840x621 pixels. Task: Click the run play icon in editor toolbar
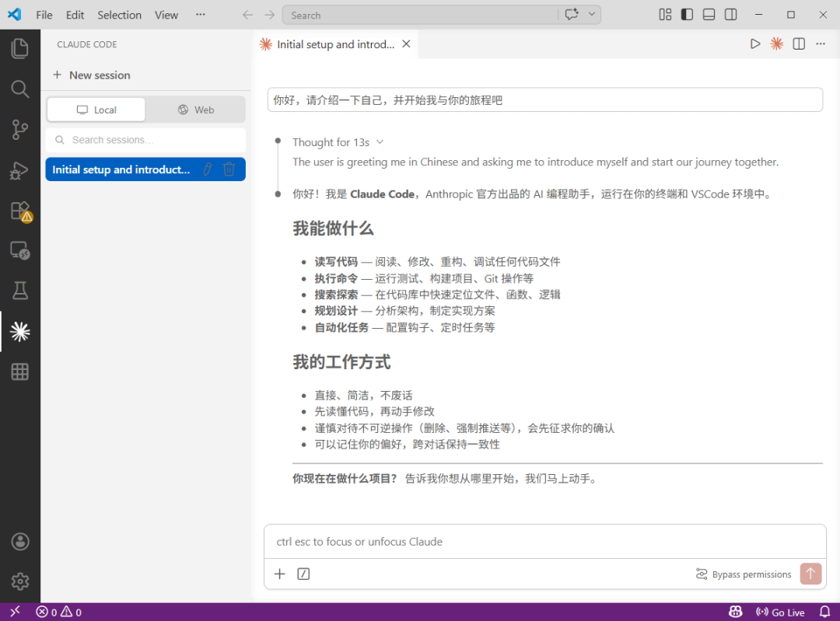coord(754,44)
